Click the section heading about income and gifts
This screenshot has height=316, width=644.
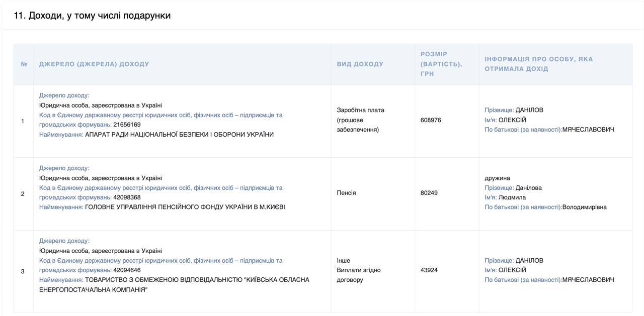pos(92,16)
